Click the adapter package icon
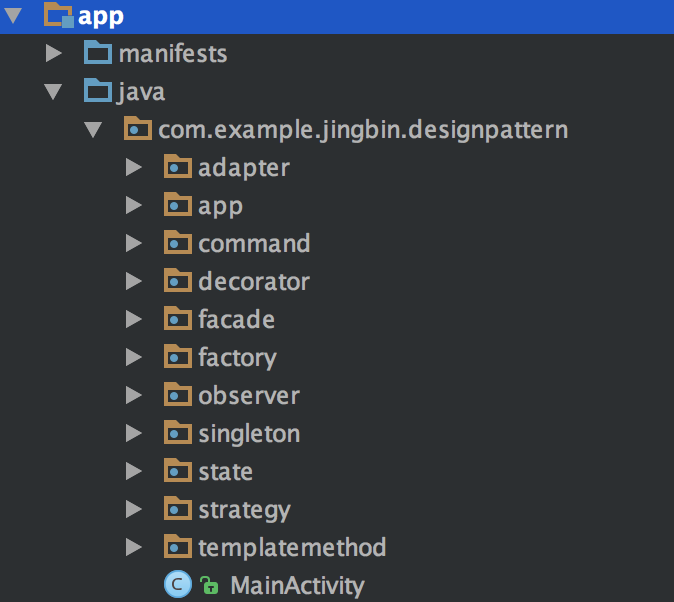Viewport: 674px width, 602px height. pyautogui.click(x=177, y=167)
